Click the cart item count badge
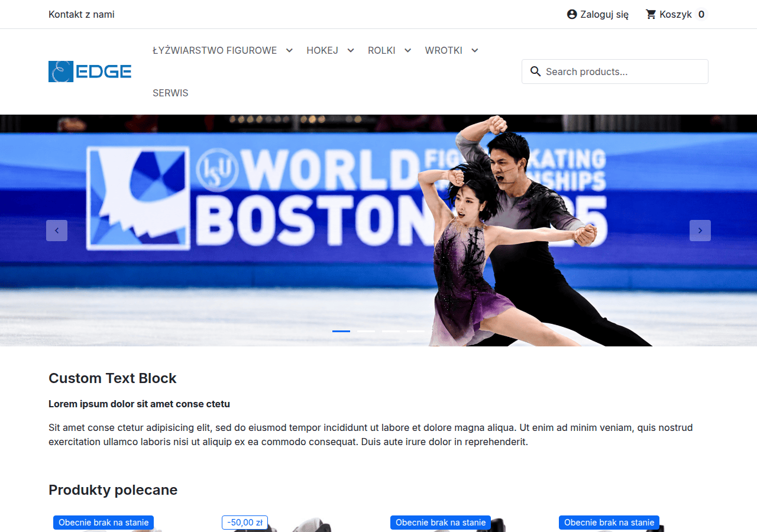Screen dimensions: 757x532 click(x=701, y=14)
